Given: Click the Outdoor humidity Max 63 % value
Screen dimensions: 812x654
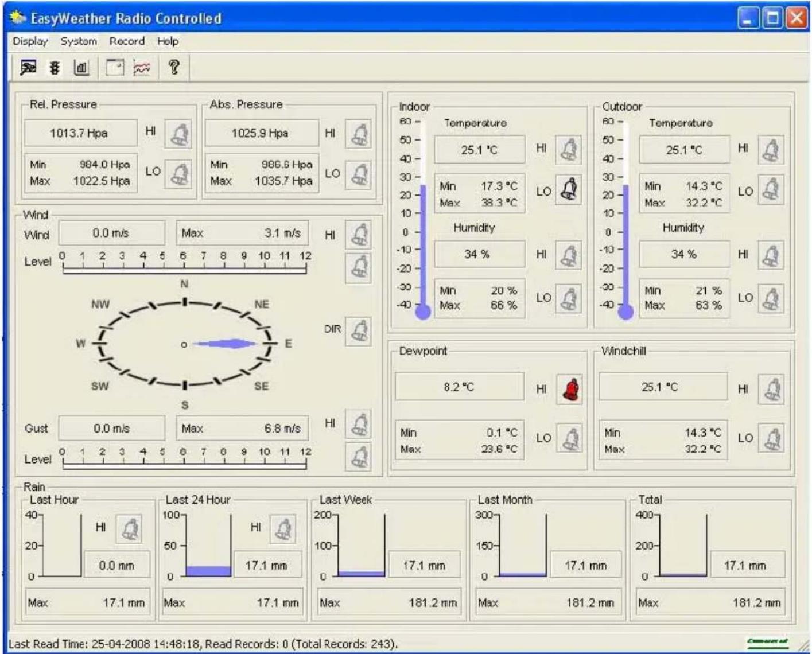Looking at the screenshot, I should tap(709, 306).
